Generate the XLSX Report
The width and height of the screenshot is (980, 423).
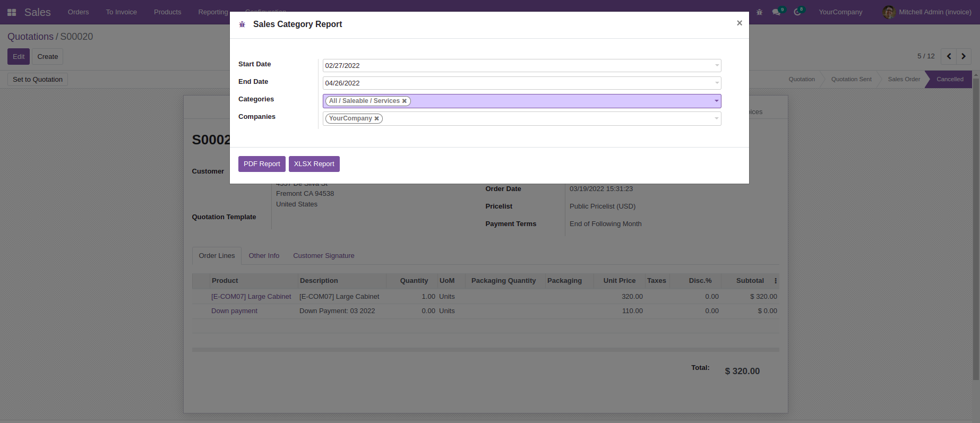[314, 164]
